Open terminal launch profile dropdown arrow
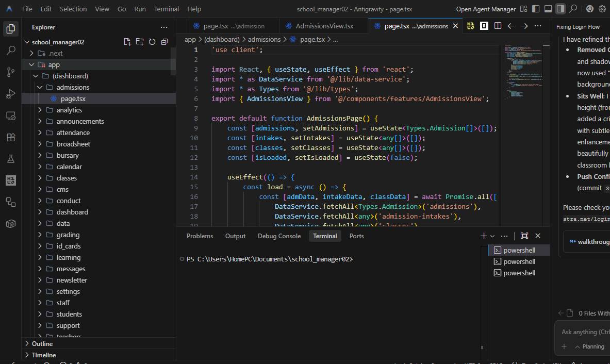This screenshot has height=364, width=610. [492, 236]
